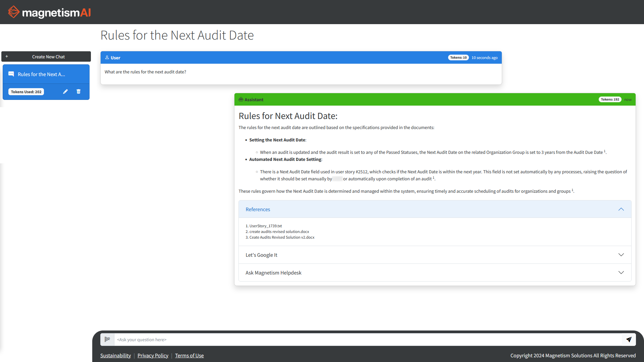Collapse the References section

[435, 209]
